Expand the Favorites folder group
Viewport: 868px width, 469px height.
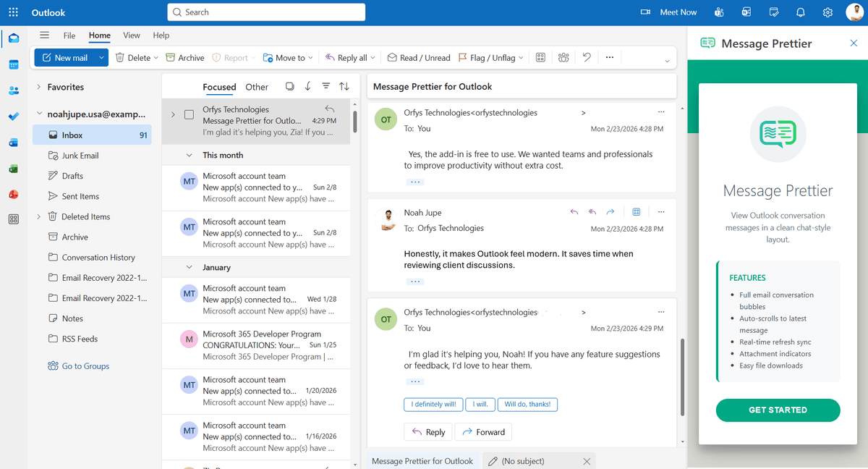(x=38, y=87)
